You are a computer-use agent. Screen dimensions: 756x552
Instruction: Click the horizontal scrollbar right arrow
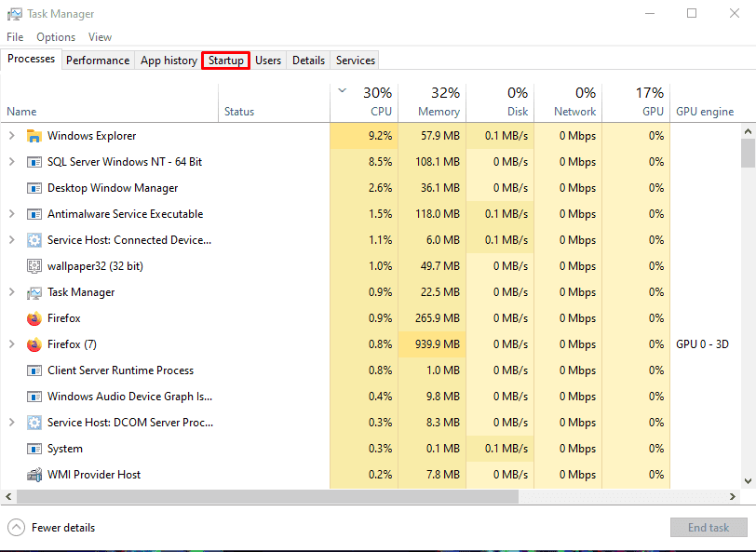coord(733,496)
